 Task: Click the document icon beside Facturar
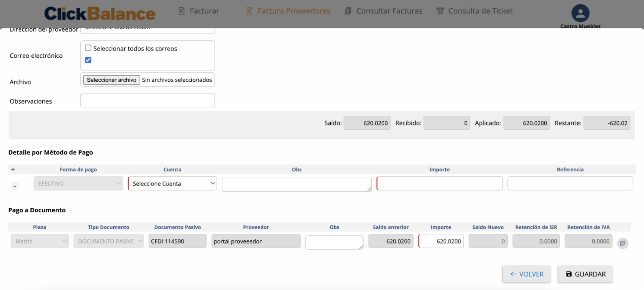tap(182, 11)
